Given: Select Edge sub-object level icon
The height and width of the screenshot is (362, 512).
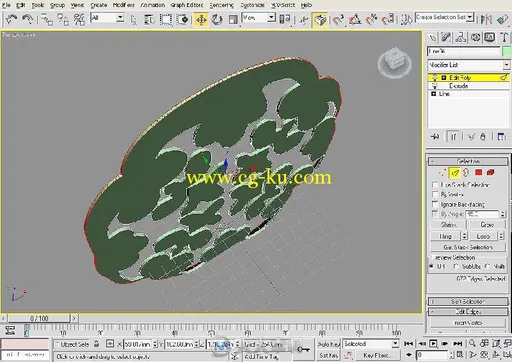Looking at the screenshot, I should point(455,173).
